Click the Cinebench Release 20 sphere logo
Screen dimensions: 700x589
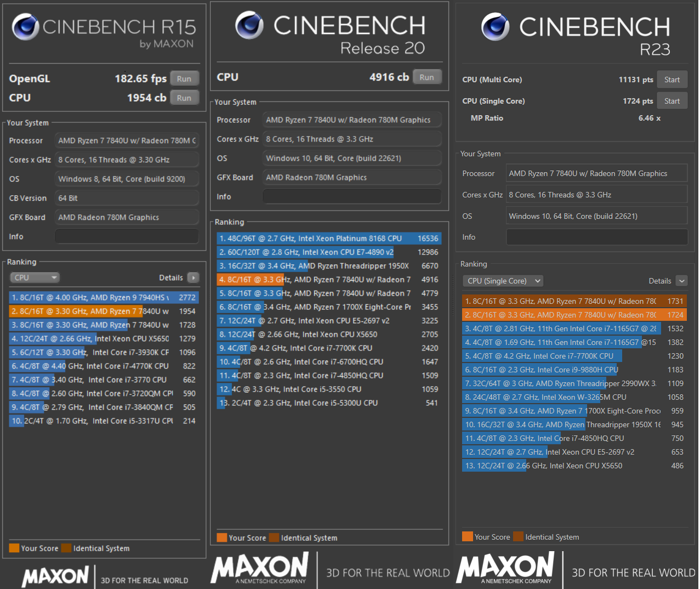pos(249,25)
